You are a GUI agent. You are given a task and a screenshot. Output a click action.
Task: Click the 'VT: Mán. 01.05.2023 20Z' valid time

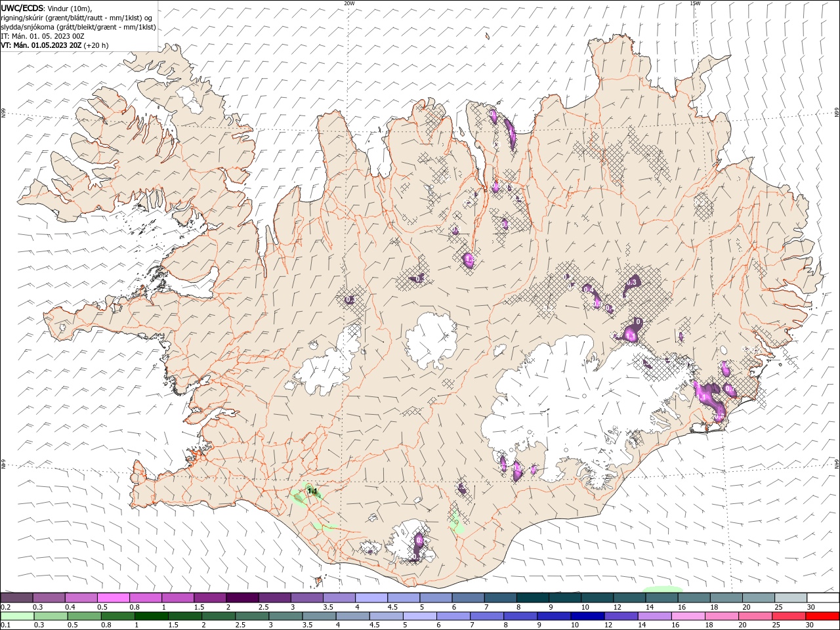tap(41, 45)
